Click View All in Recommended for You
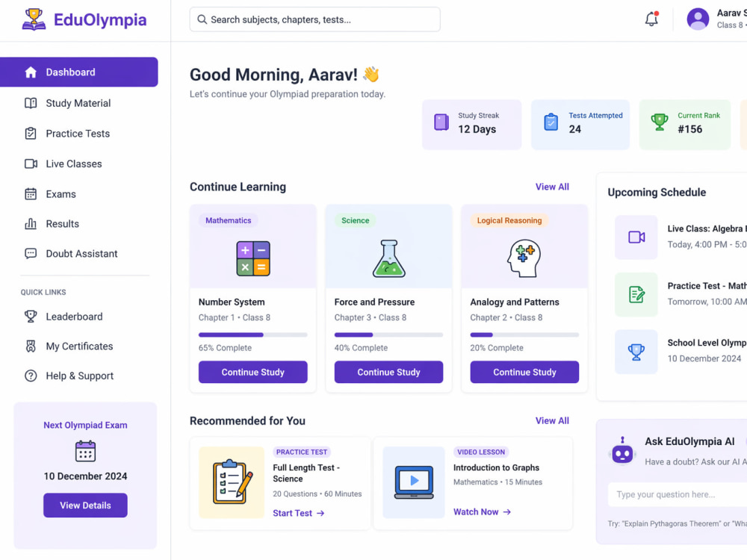The width and height of the screenshot is (747, 560). 552,420
